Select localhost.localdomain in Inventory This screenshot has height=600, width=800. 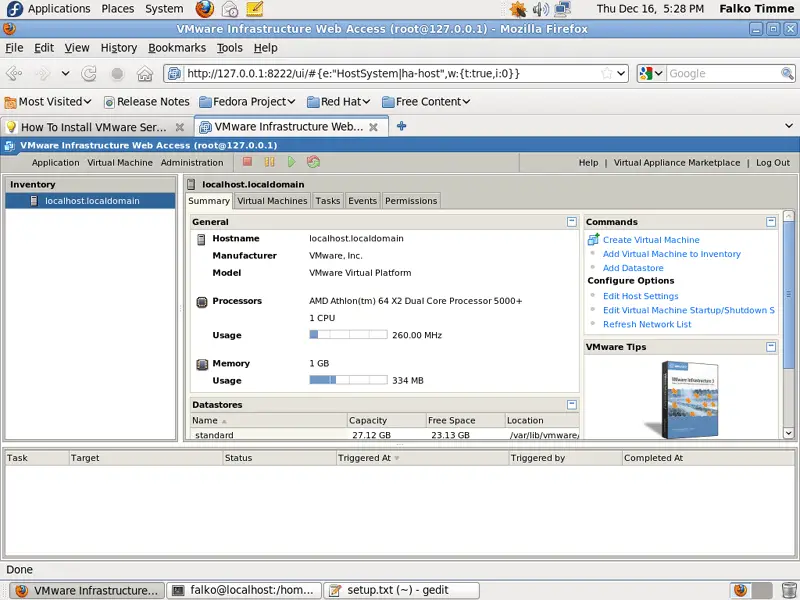[x=90, y=201]
